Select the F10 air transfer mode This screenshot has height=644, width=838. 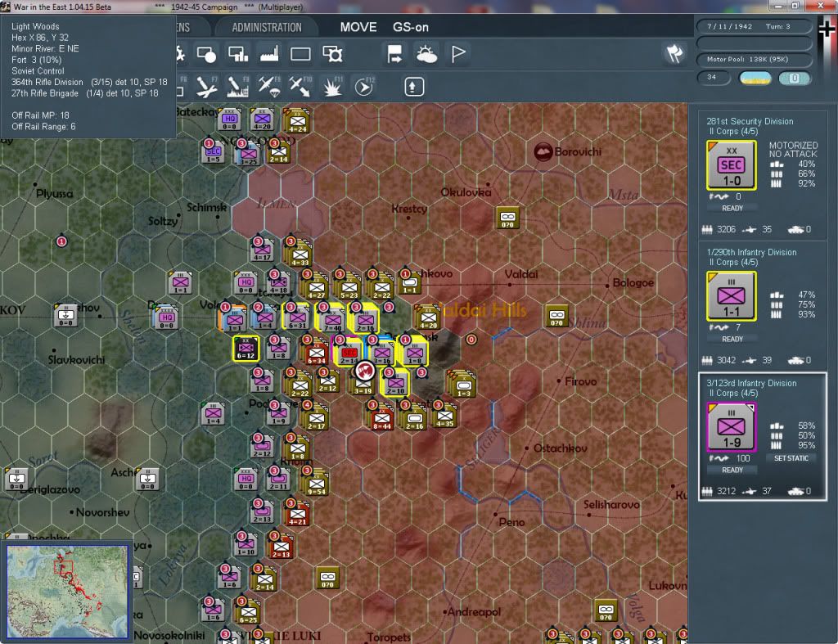coord(300,87)
